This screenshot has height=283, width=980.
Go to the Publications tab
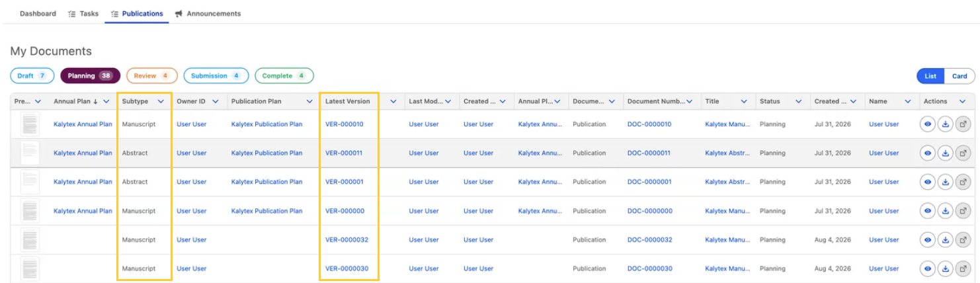pyautogui.click(x=137, y=13)
